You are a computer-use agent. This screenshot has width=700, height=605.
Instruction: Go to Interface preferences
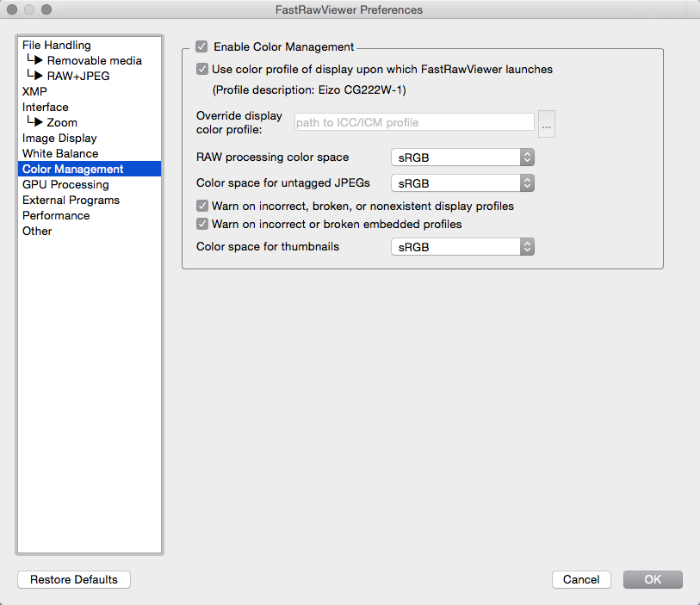[x=90, y=107]
